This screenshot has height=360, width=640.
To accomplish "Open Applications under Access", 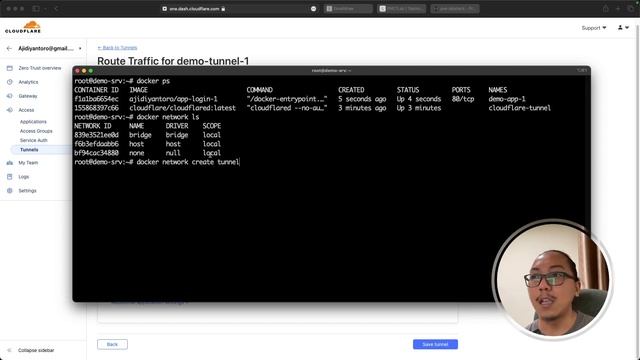I will tap(33, 122).
